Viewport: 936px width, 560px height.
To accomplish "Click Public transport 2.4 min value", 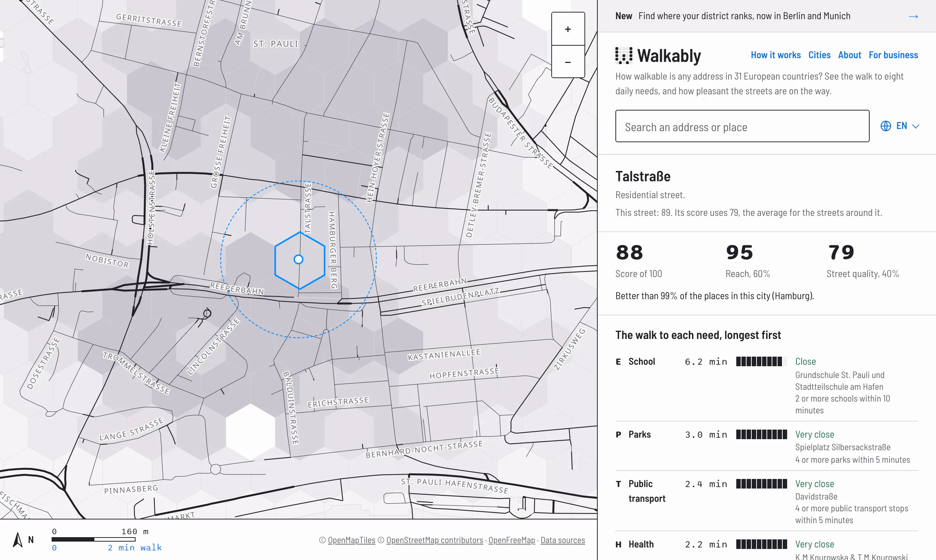I will click(x=706, y=484).
